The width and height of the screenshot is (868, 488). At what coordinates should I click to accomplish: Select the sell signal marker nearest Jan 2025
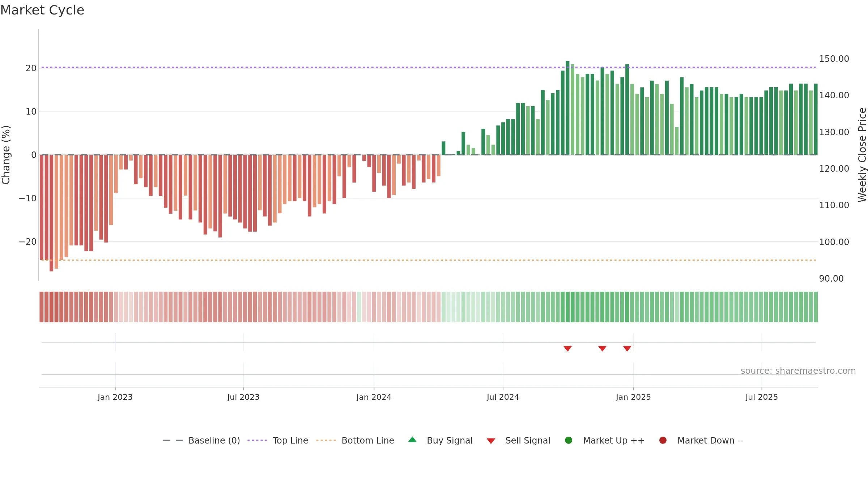[627, 348]
